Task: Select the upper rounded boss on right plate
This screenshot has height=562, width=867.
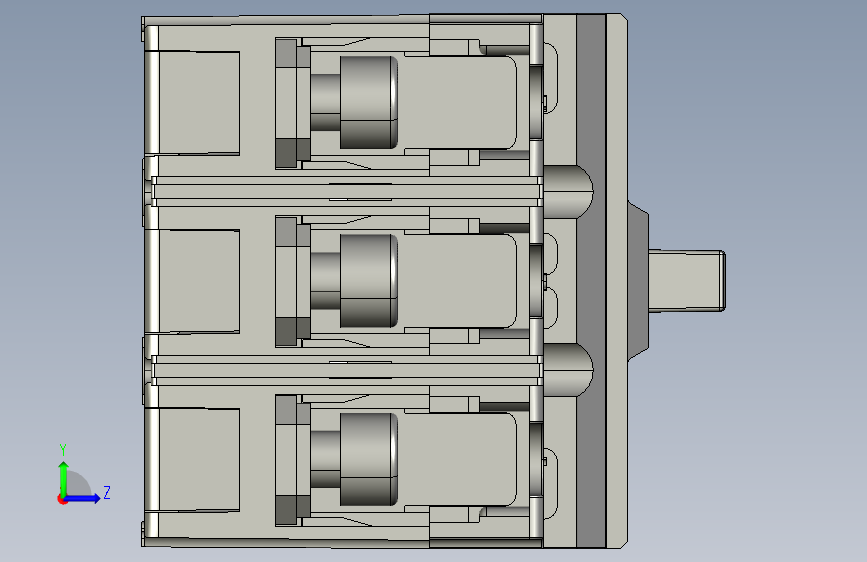Action: (568, 192)
